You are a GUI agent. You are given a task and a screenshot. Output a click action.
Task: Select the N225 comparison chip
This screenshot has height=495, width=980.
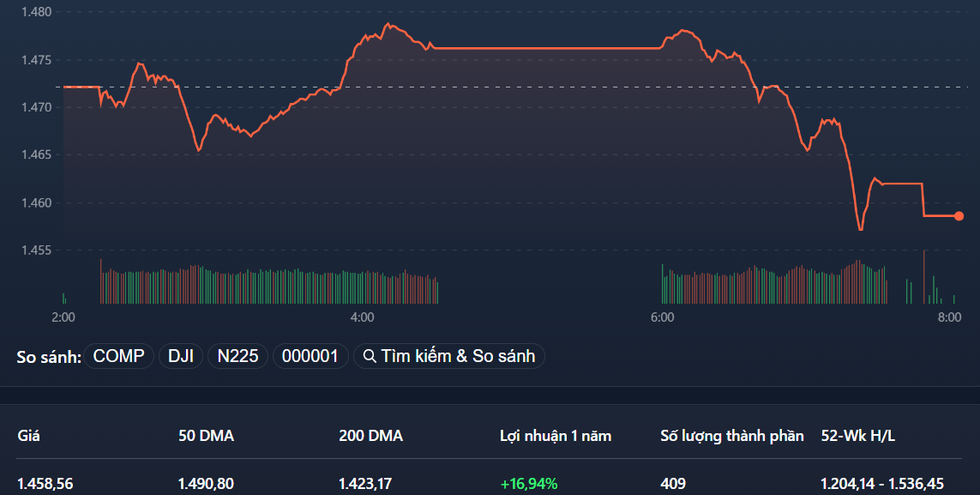point(237,356)
